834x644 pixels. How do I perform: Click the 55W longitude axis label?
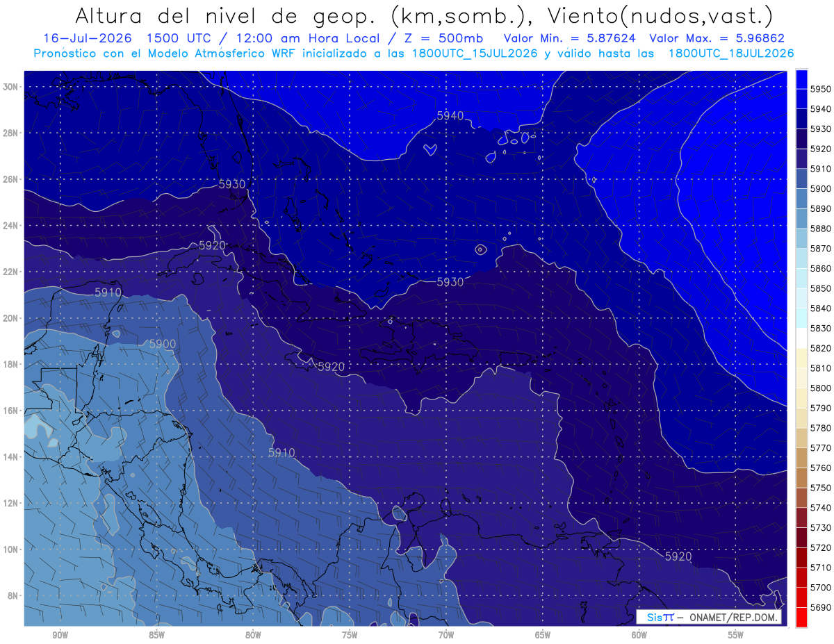[736, 636]
